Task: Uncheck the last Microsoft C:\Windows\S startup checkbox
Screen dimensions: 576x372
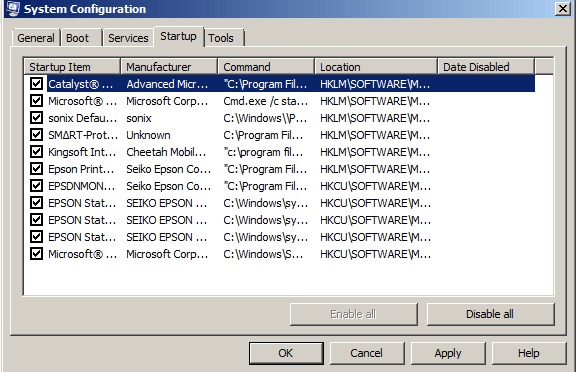Action: point(36,254)
